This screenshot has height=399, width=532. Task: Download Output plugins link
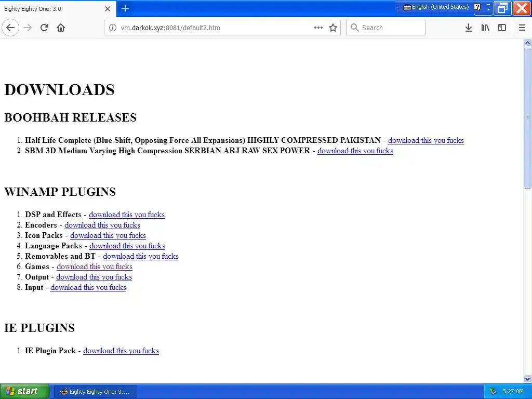[x=94, y=277]
